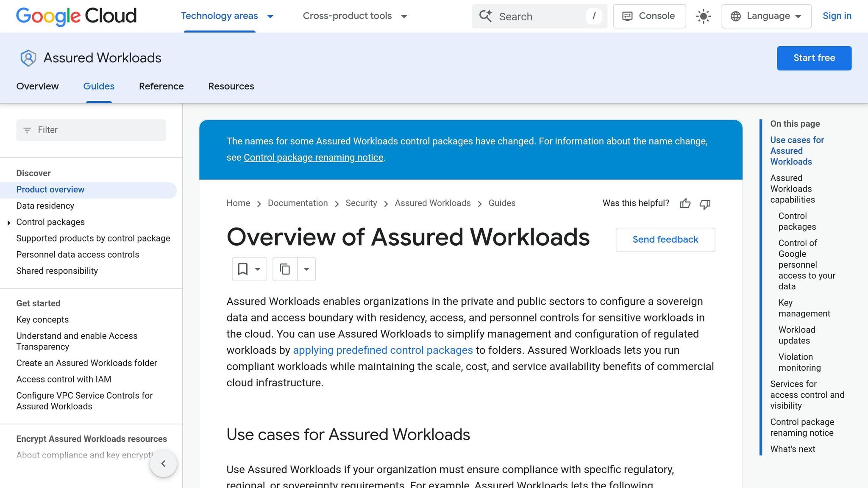Viewport: 868px width, 488px height.
Task: Open Access control with IAM
Action: click(64, 380)
